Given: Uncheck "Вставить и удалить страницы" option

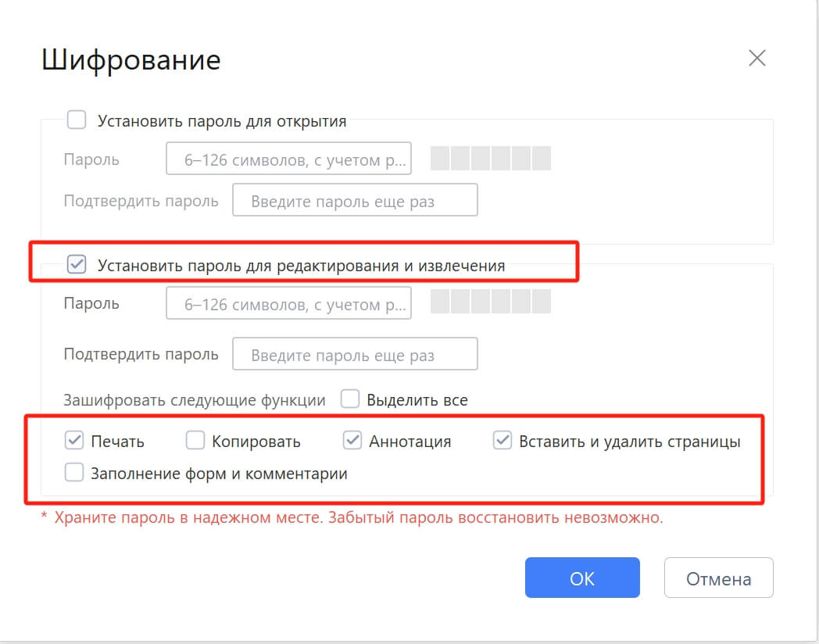Looking at the screenshot, I should (501, 441).
